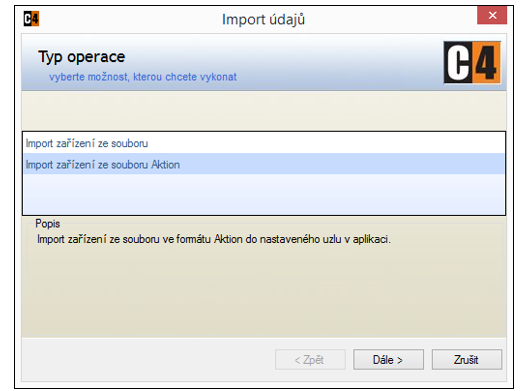Click the orange '4' in the header logo
This screenshot has width=528, height=391.
tap(486, 62)
